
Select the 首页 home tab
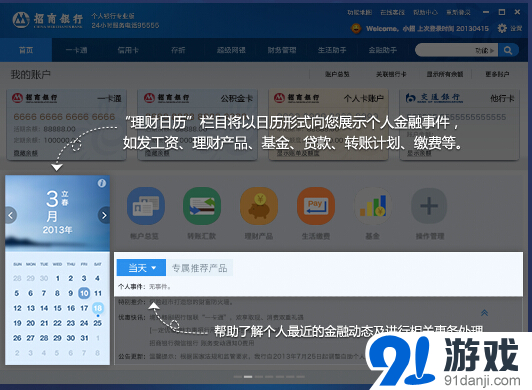pos(26,50)
